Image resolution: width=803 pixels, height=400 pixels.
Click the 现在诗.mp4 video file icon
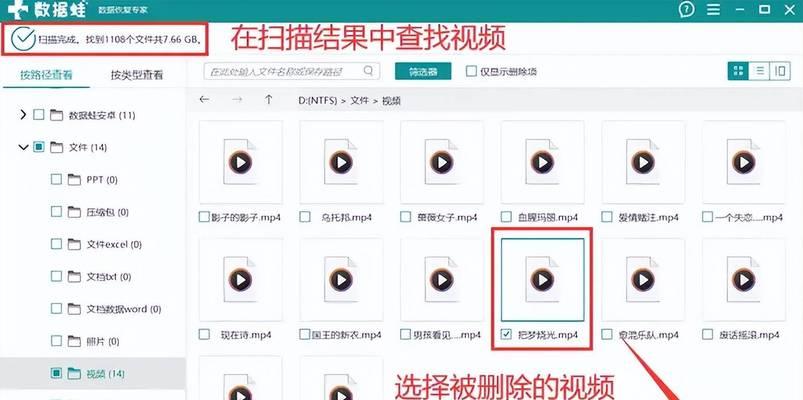240,280
